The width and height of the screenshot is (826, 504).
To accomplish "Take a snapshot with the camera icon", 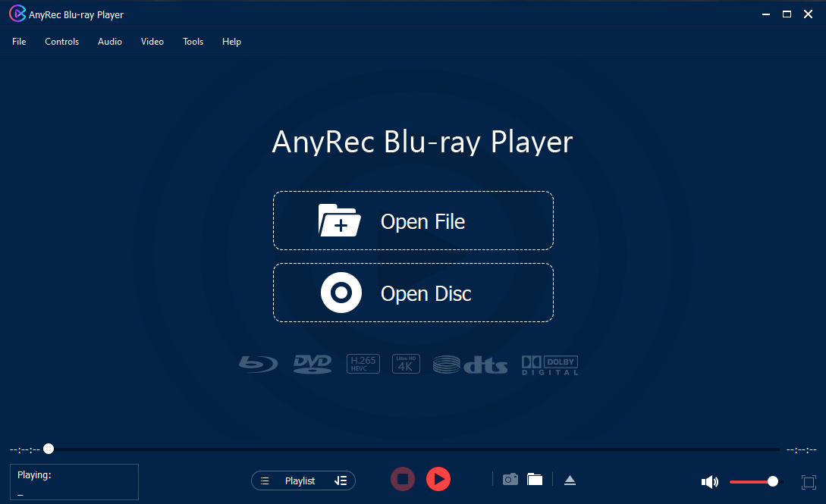I will pos(510,479).
